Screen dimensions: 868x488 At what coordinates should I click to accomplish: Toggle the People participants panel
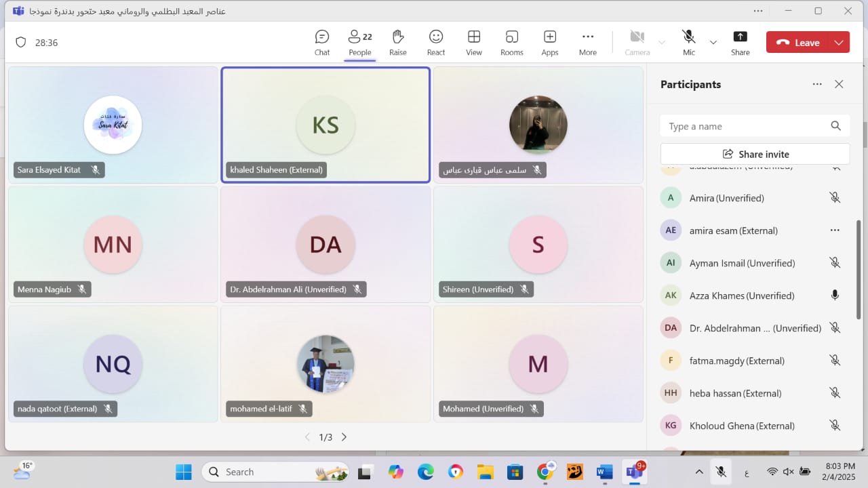pos(360,43)
